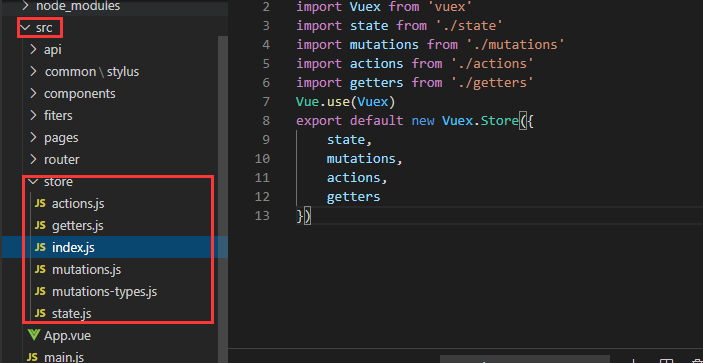Select the pages folder name

[61, 138]
